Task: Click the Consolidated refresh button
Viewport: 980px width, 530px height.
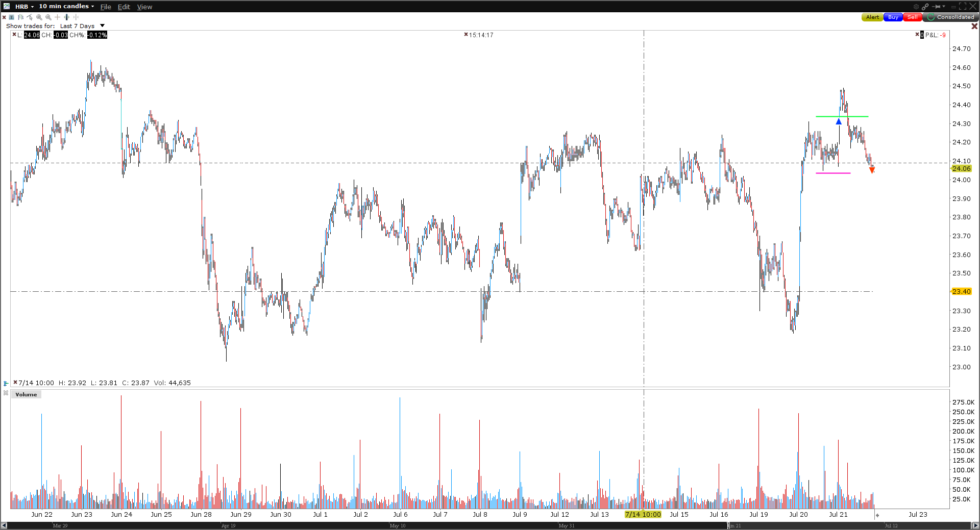Action: (x=951, y=17)
